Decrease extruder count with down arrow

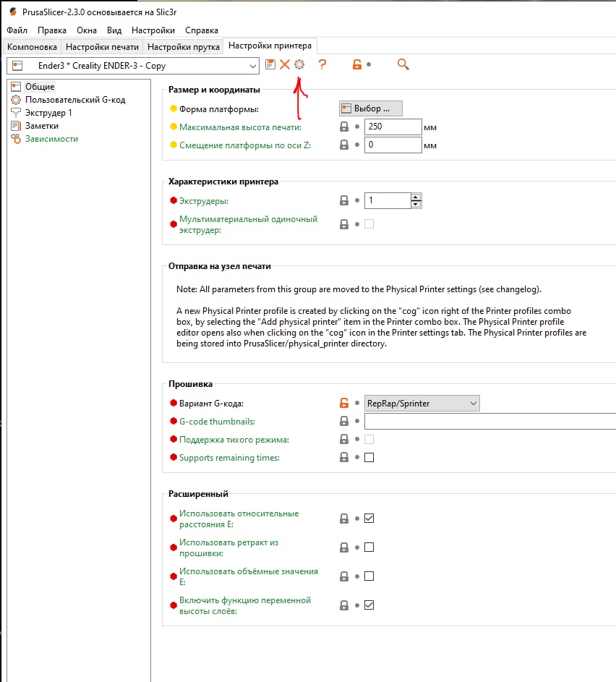[x=416, y=205]
